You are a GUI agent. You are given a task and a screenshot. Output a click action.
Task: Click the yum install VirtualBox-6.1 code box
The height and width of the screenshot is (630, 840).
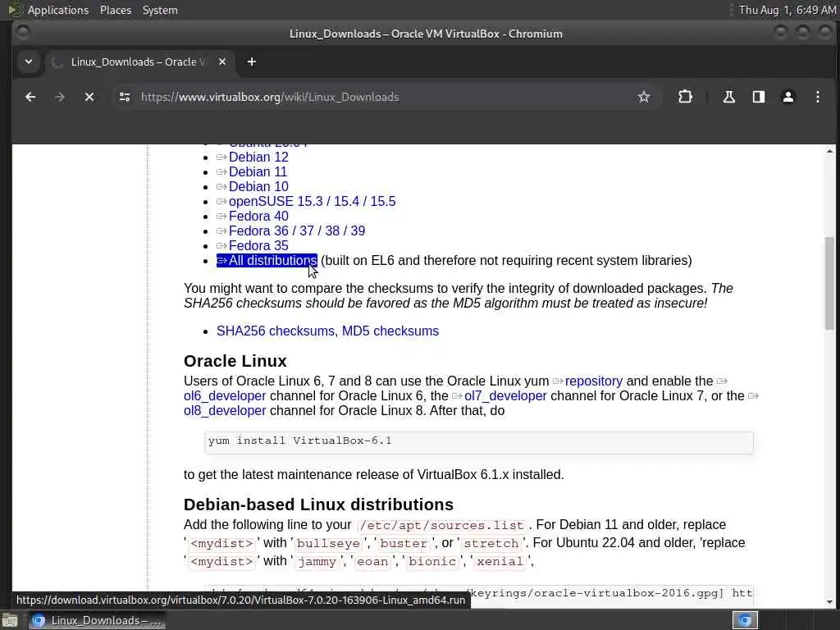[479, 442]
